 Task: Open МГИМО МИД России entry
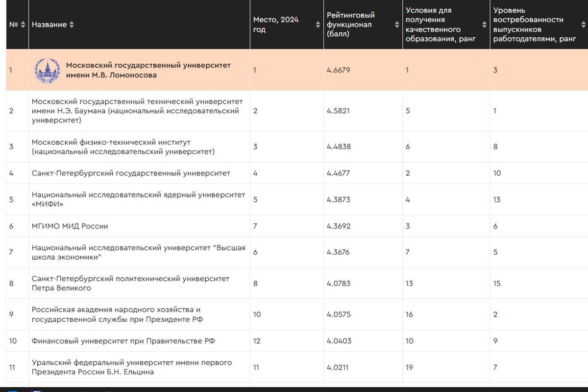pos(70,226)
